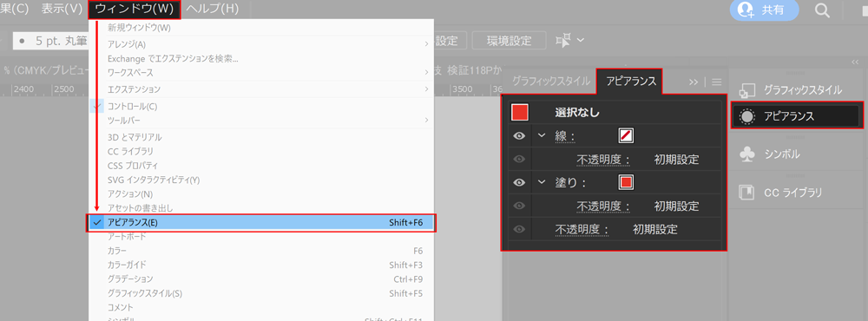Choose 3D とマテリアル menu item
The width and height of the screenshot is (868, 321).
pos(260,137)
